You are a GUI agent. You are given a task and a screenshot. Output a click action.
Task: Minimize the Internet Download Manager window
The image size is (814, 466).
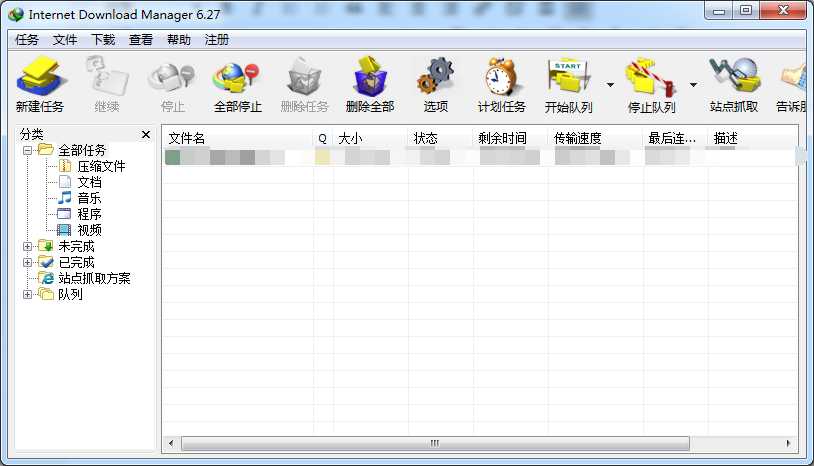pos(719,10)
